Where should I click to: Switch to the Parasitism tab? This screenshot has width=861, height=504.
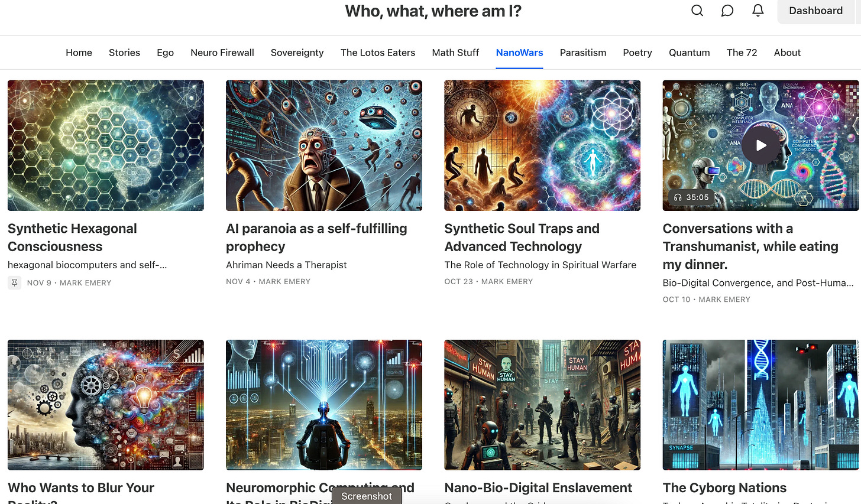[582, 53]
